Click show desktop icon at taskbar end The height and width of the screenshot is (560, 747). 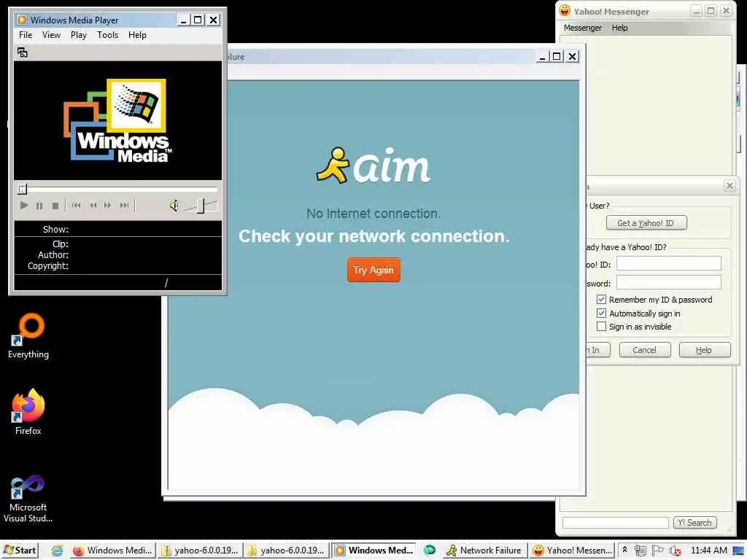tap(739, 551)
